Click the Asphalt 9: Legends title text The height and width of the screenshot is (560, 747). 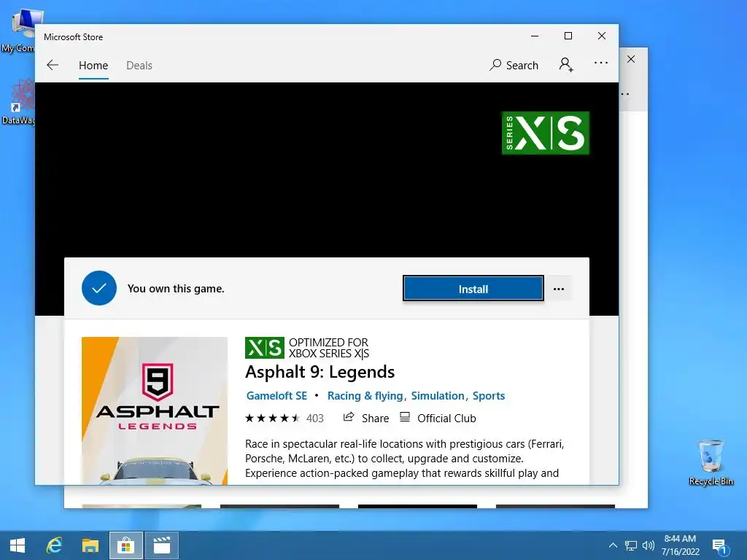tap(320, 372)
